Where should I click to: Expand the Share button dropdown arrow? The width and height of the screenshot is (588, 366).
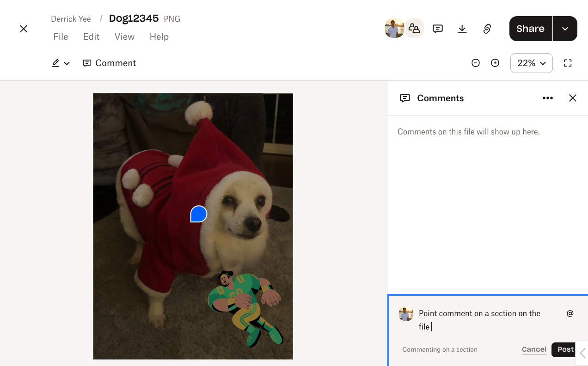(x=565, y=29)
